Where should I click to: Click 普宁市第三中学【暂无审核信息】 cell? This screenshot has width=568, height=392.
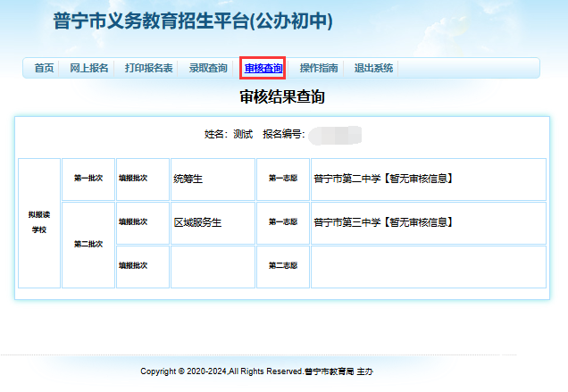(429, 223)
